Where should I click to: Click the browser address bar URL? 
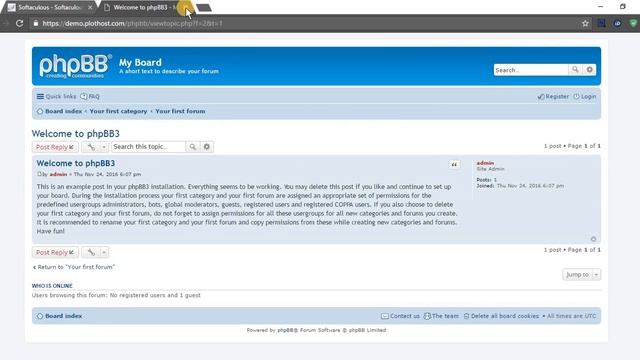pyautogui.click(x=133, y=23)
